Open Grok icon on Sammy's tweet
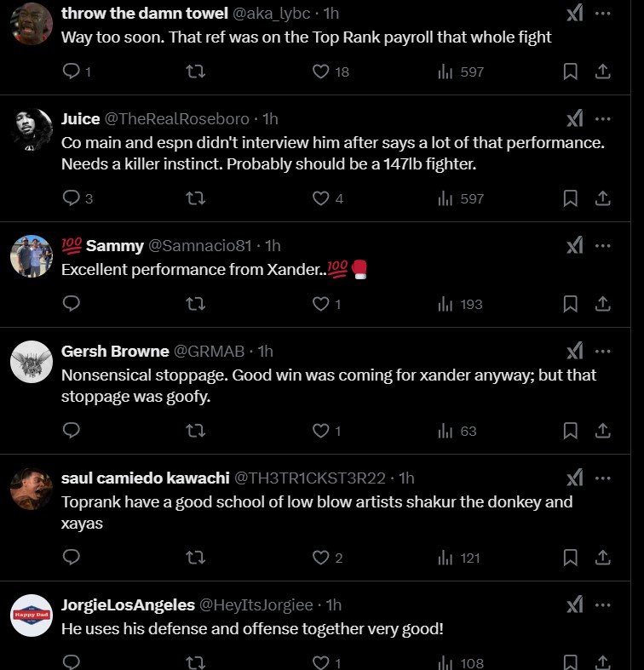 [x=575, y=246]
